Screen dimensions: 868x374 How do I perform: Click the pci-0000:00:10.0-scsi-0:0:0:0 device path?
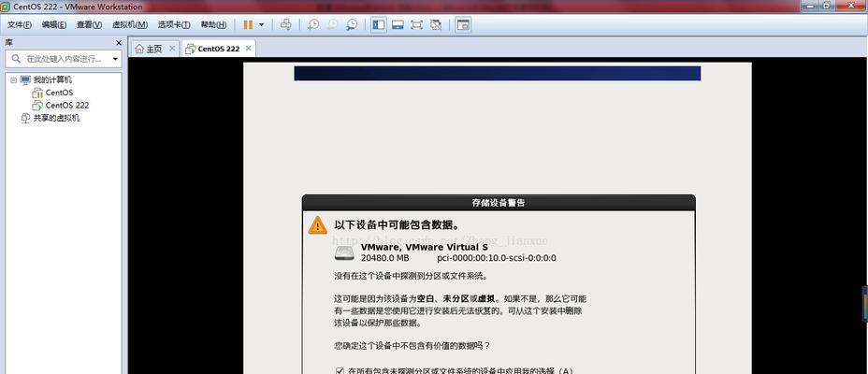tap(497, 258)
